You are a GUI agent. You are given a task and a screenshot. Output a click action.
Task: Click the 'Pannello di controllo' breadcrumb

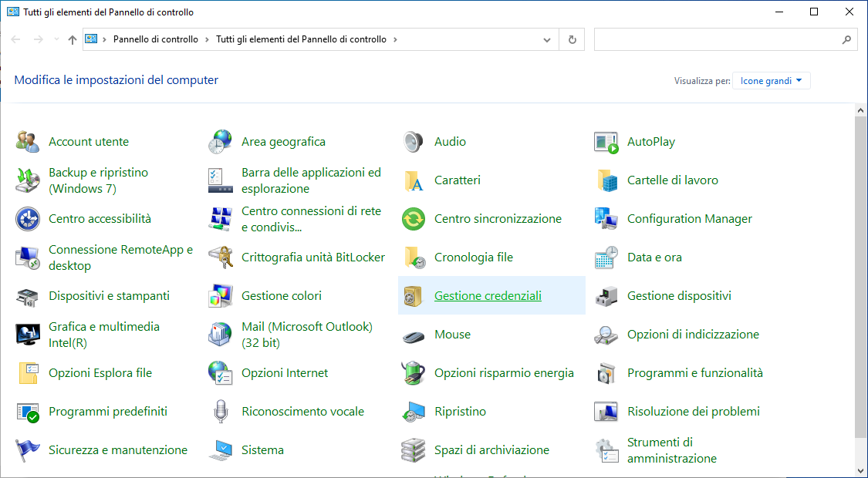tap(156, 40)
